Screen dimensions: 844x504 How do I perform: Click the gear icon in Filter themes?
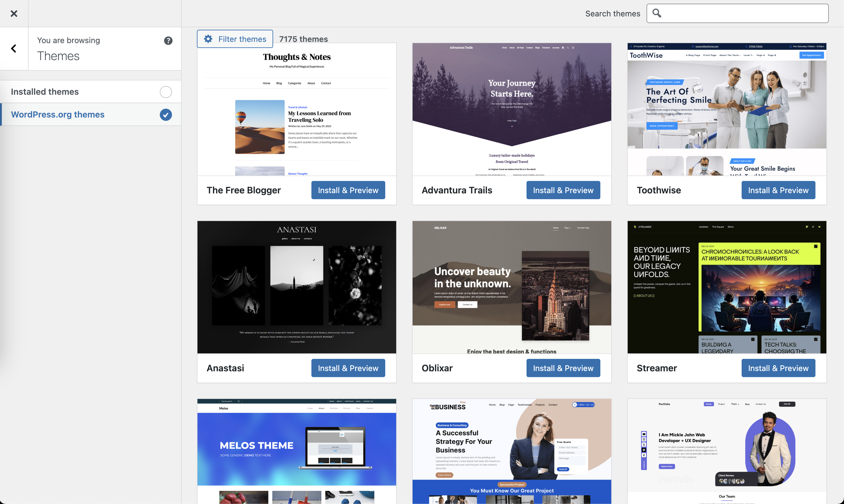click(x=208, y=39)
